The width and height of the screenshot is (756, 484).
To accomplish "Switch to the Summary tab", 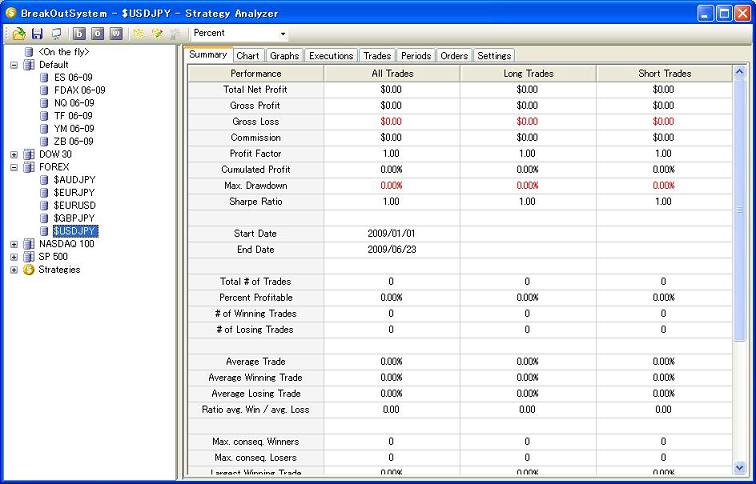I will point(208,54).
